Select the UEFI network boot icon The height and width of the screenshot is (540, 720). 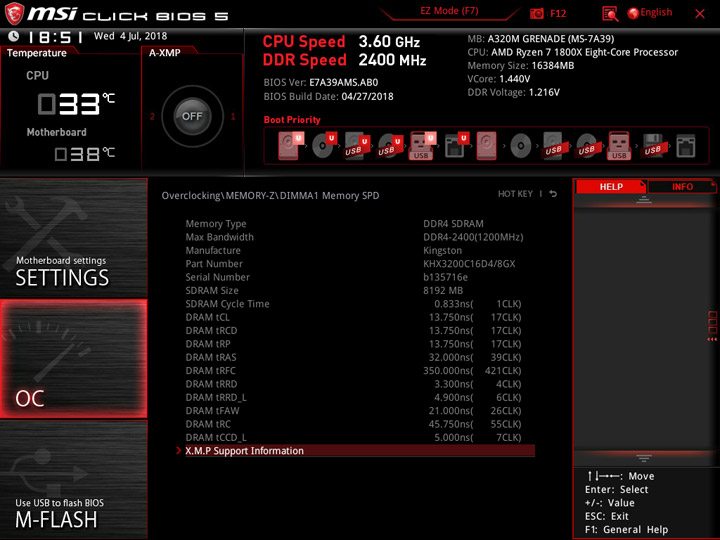coord(456,146)
